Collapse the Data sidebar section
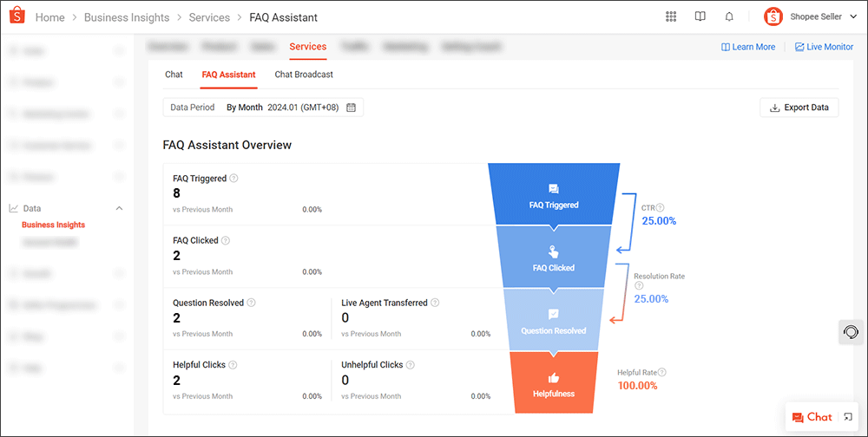Viewport: 868px width, 437px height. click(x=118, y=209)
